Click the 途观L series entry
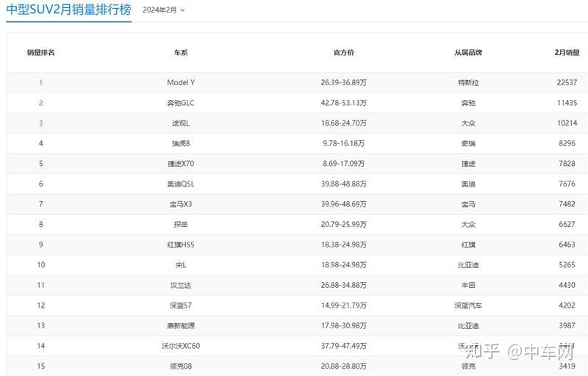This screenshot has width=588, height=376. [181, 123]
